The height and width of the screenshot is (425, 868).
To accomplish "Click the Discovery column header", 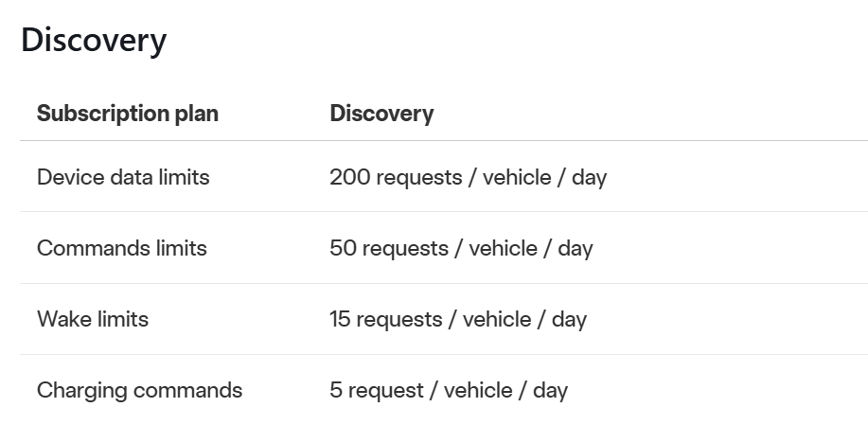I will coord(381,114).
